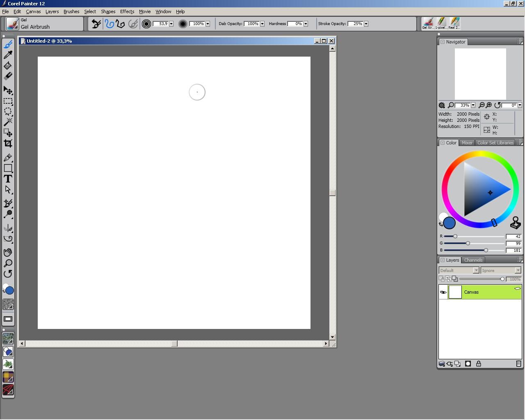525x420 pixels.
Task: Open Navigator zoom level dropdown
Action: coord(473,105)
